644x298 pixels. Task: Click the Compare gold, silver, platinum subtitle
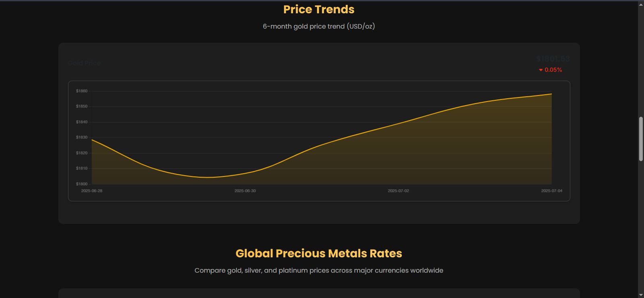coord(319,271)
